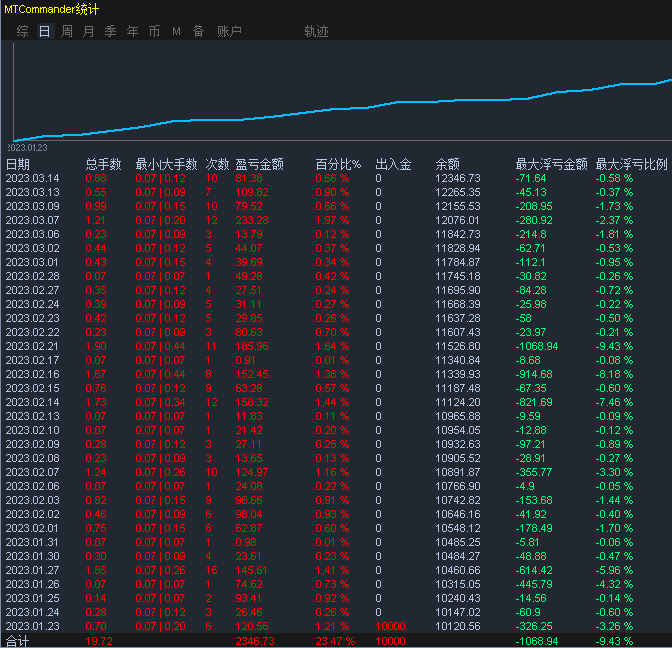Viewport: 672px width, 648px height.
Task: Open the 轨迹 track tab
Action: 316,31
